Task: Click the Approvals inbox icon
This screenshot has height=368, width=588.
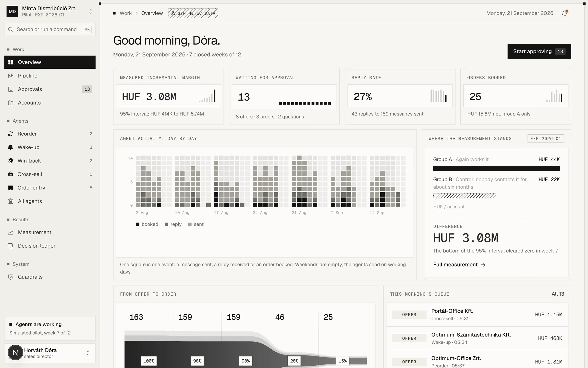Action: click(11, 89)
